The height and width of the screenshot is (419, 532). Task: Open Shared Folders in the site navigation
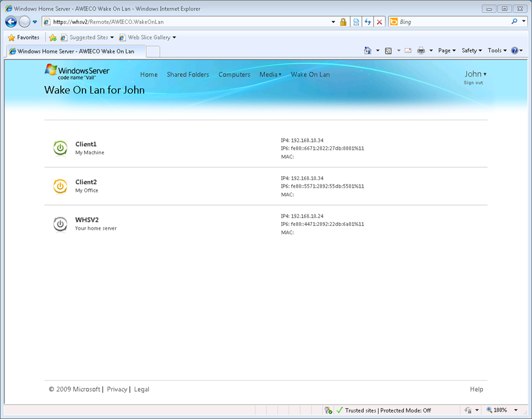pyautogui.click(x=188, y=75)
